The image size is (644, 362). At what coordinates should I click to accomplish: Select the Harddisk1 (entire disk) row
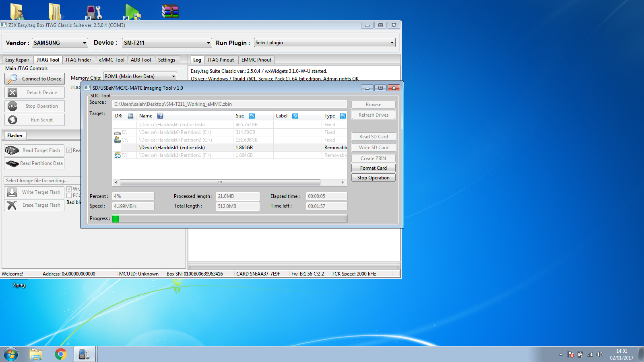pos(229,148)
